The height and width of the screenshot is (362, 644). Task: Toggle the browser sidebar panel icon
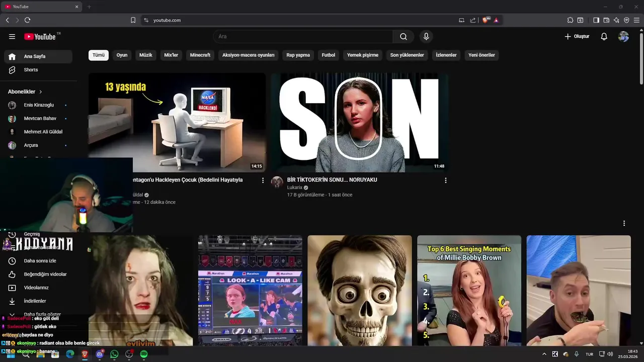tap(596, 20)
